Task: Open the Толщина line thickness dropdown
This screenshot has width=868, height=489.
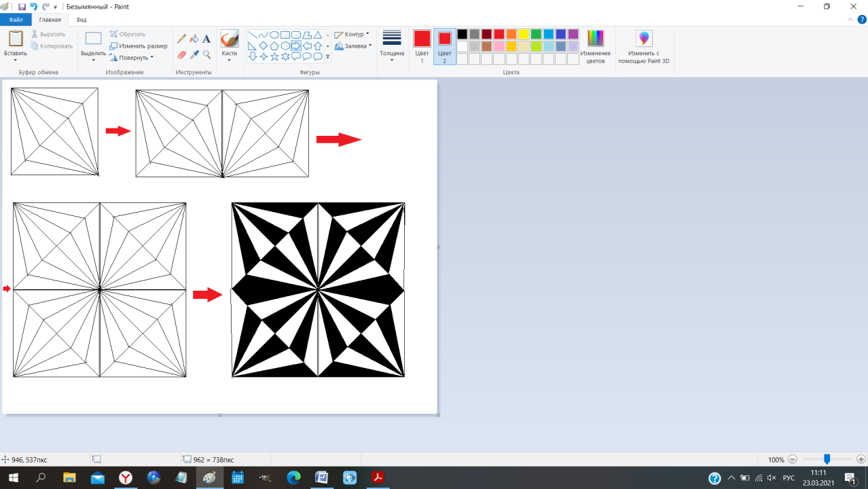Action: click(392, 46)
